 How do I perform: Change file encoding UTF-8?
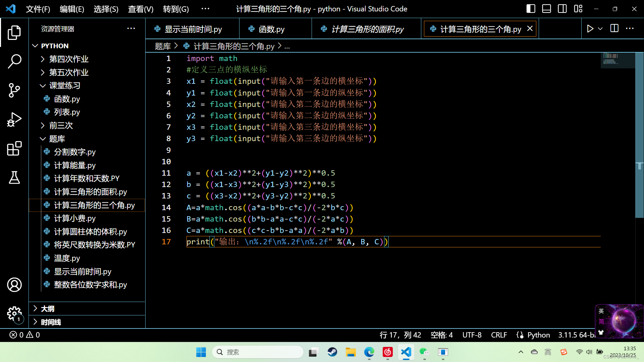pos(472,335)
